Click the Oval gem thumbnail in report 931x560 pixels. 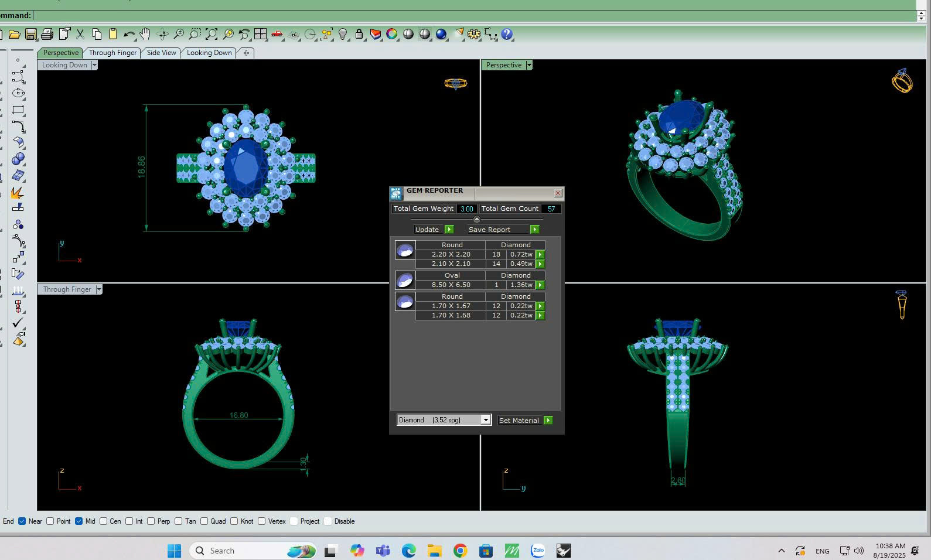point(405,280)
